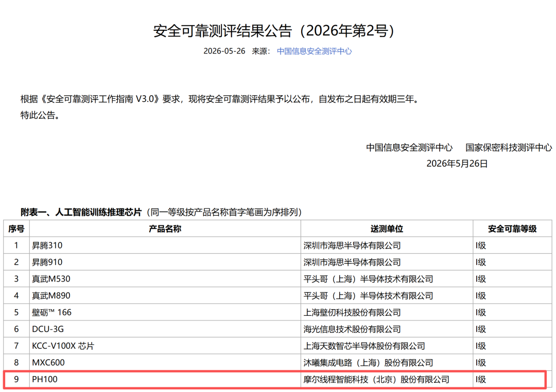Click the title 安全可靠测评结果公告（2026年第2号）

[x=274, y=31]
